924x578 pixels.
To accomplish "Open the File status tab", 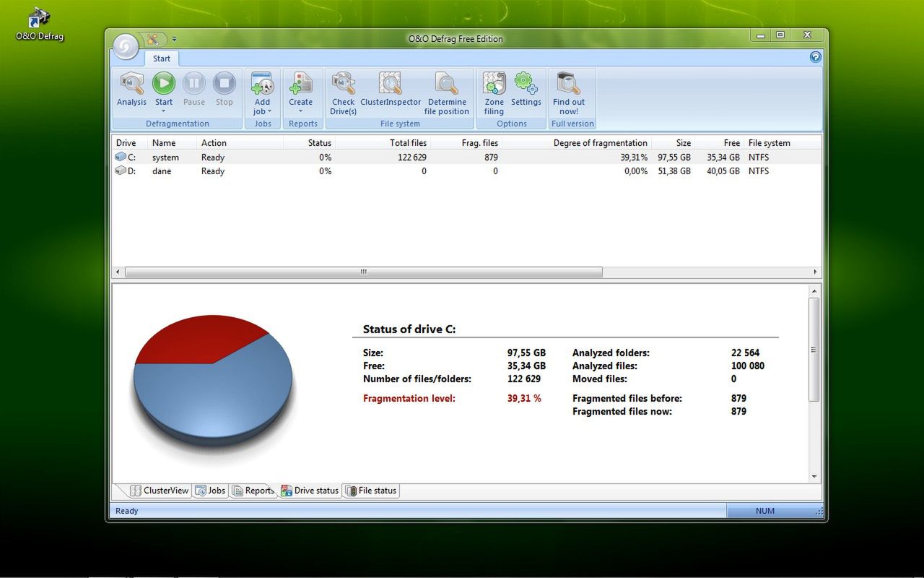I will click(371, 491).
